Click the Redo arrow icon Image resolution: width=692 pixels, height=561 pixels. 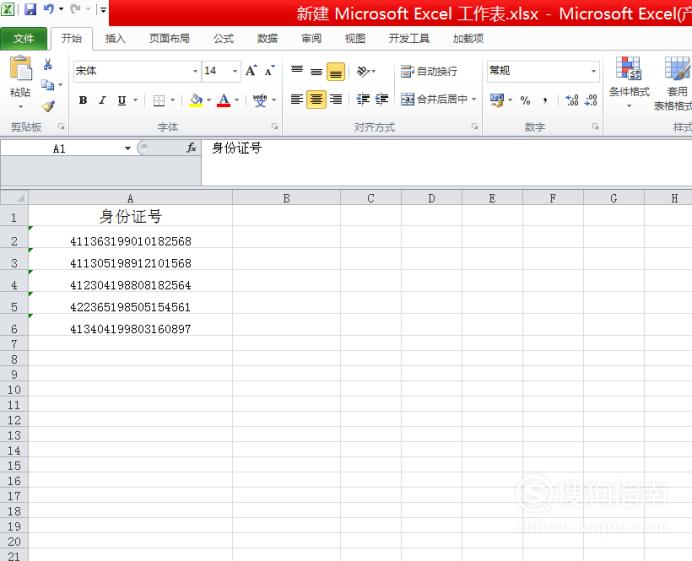75,9
